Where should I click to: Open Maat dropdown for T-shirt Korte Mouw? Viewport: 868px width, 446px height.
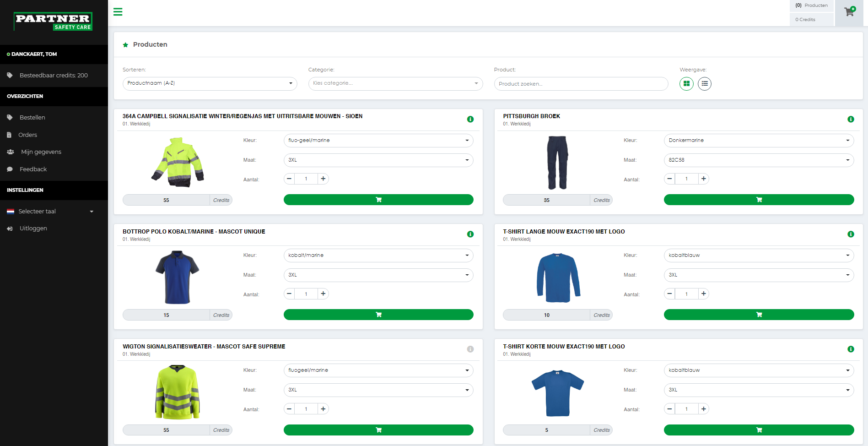pyautogui.click(x=759, y=390)
